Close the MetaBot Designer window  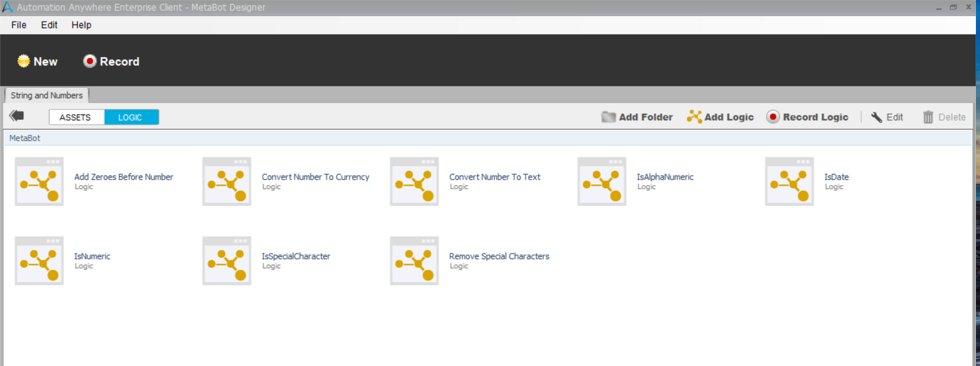(968, 7)
